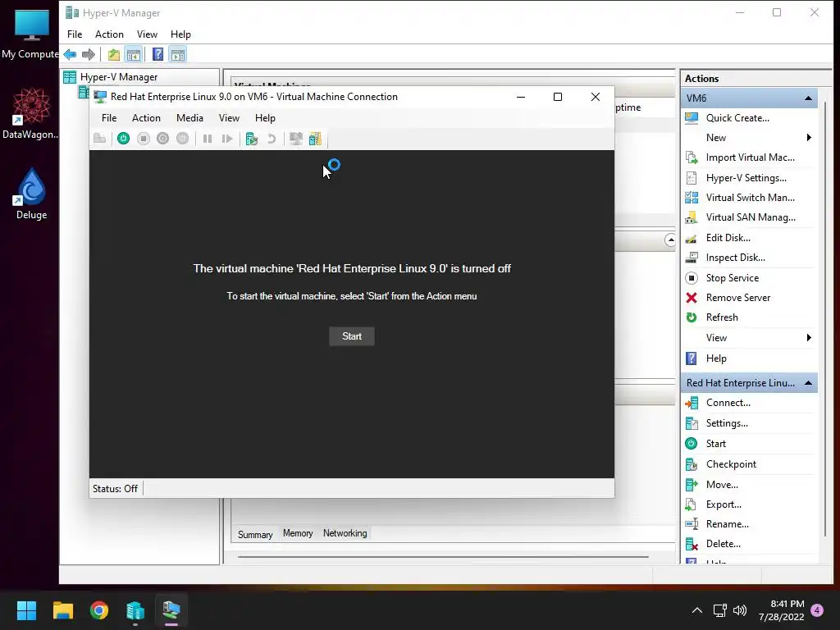Click the Checkpoint icon in VM toolbar
This screenshot has height=630, width=840.
tap(252, 139)
